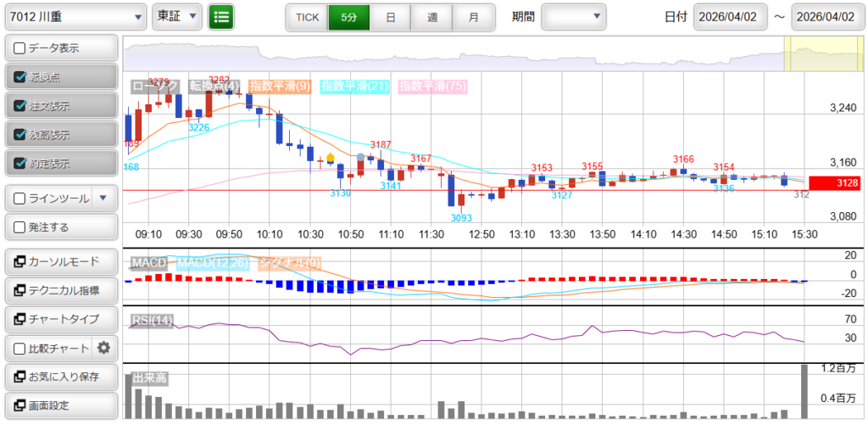Click お気に入り保存 to save favorite
Viewport: 868px width, 425px height.
61,377
